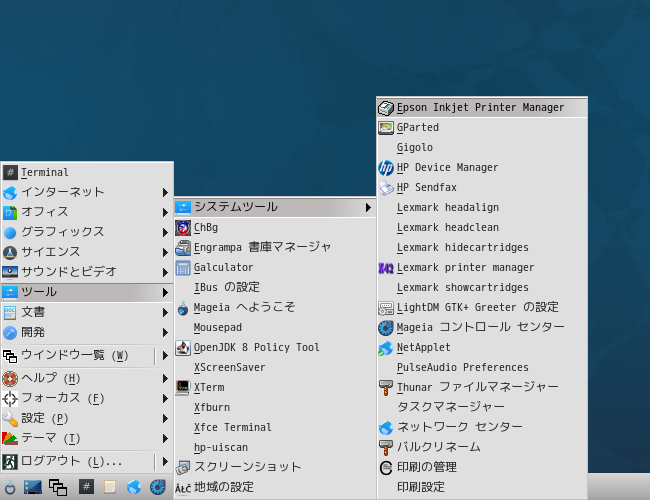Image resolution: width=650 pixels, height=500 pixels.
Task: Run Lexmark hidecartridges
Action: (x=482, y=248)
